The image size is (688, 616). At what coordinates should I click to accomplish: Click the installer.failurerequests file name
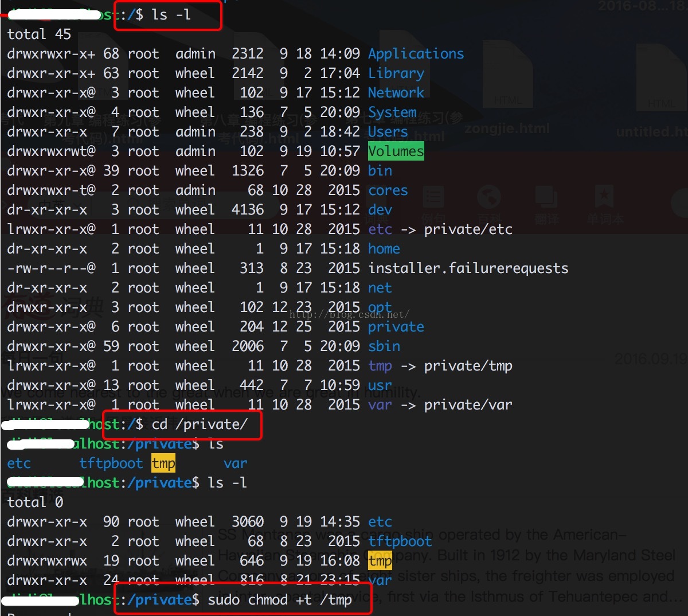468,268
